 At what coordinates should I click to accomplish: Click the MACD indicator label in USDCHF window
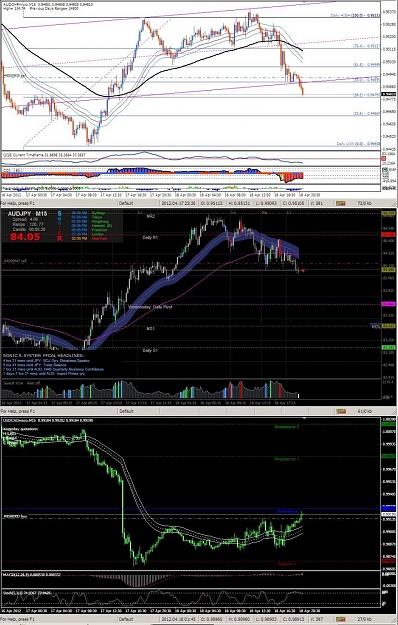(x=32, y=574)
